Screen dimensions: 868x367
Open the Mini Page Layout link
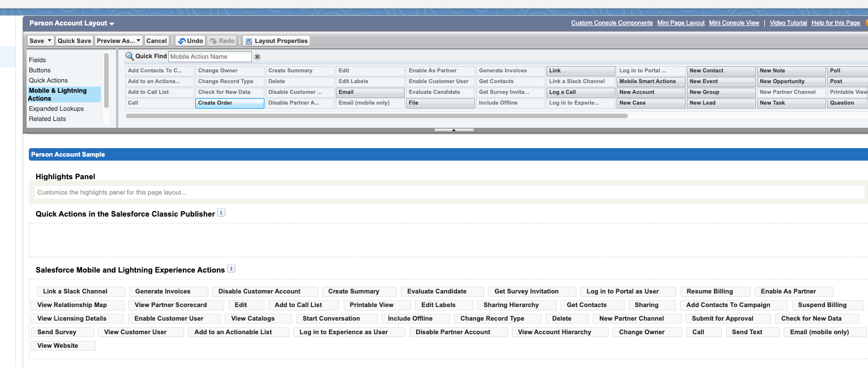pos(681,23)
